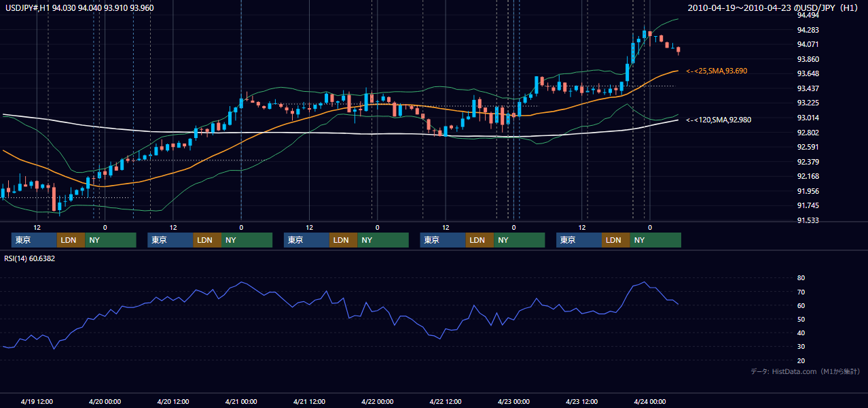Click the RSI 30 level label
The width and height of the screenshot is (868, 408).
tap(801, 347)
